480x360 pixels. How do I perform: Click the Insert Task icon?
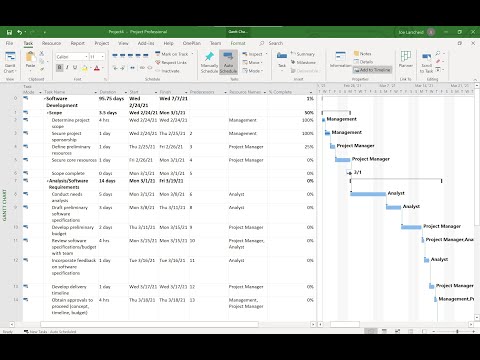pos(282,56)
